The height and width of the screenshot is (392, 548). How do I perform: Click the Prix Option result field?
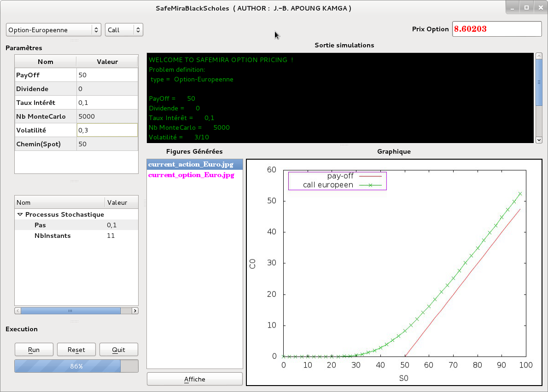tap(497, 29)
